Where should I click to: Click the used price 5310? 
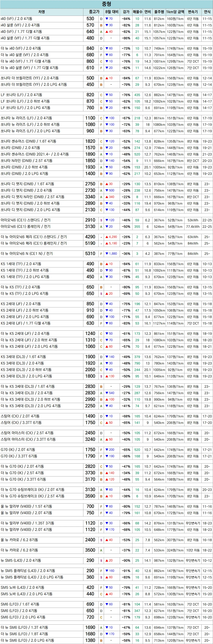(90, 254)
